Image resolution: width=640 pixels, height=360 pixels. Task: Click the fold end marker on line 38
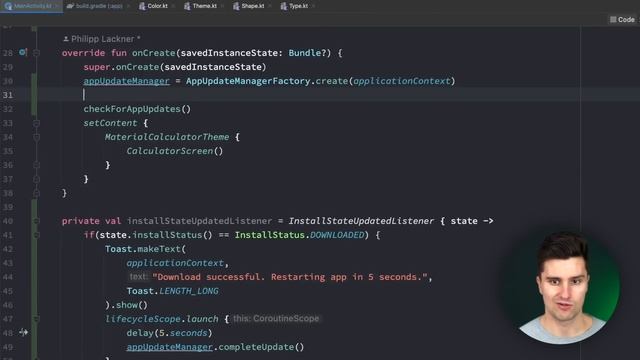coord(36,193)
